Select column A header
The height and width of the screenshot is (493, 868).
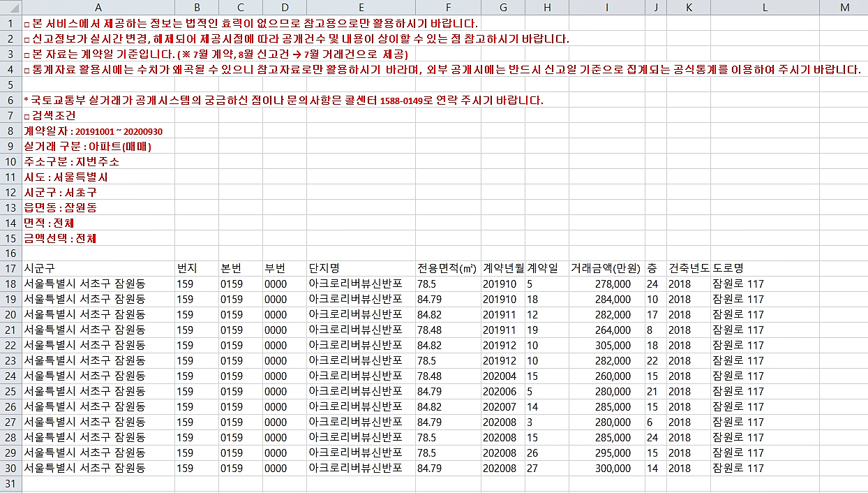98,7
